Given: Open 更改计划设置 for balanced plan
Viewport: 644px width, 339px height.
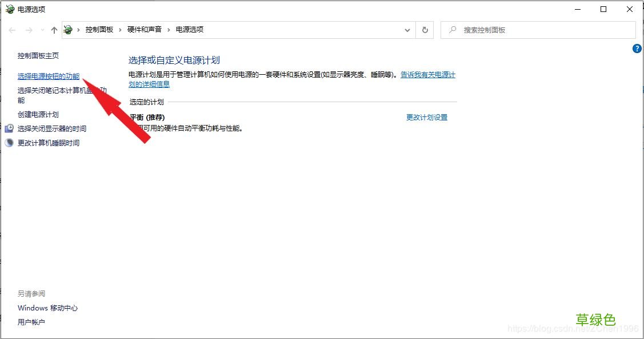Looking at the screenshot, I should (x=426, y=117).
